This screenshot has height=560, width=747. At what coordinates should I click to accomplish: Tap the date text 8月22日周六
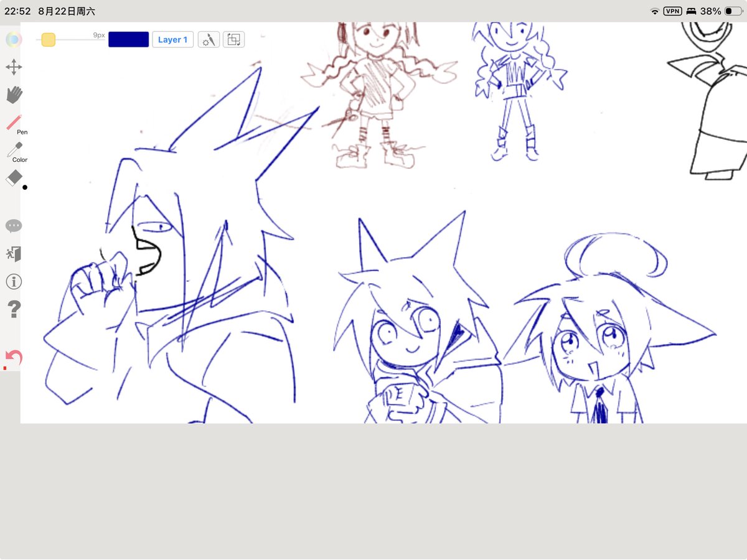(67, 11)
